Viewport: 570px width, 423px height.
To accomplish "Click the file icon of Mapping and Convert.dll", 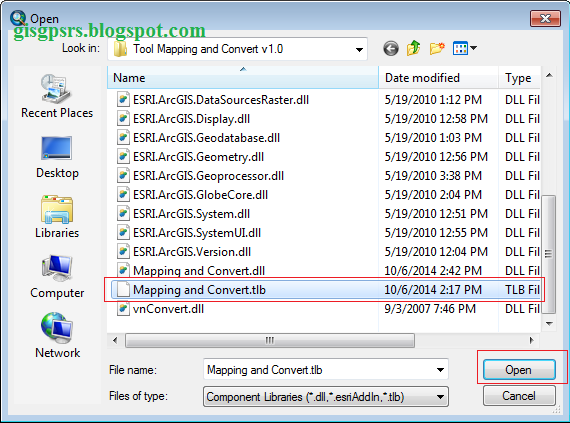I will (x=123, y=270).
